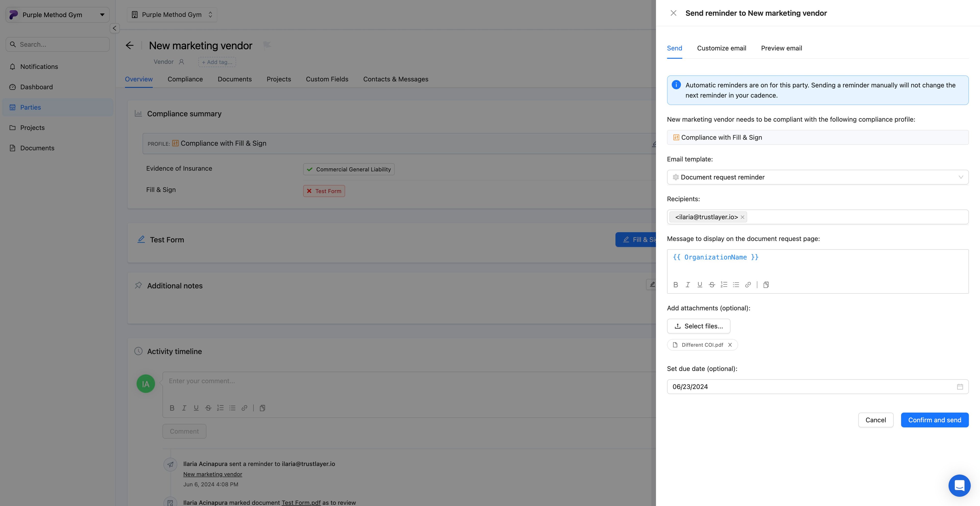The width and height of the screenshot is (980, 506).
Task: Remove ilaria@trustlayer.io recipient tag
Action: coord(742,217)
